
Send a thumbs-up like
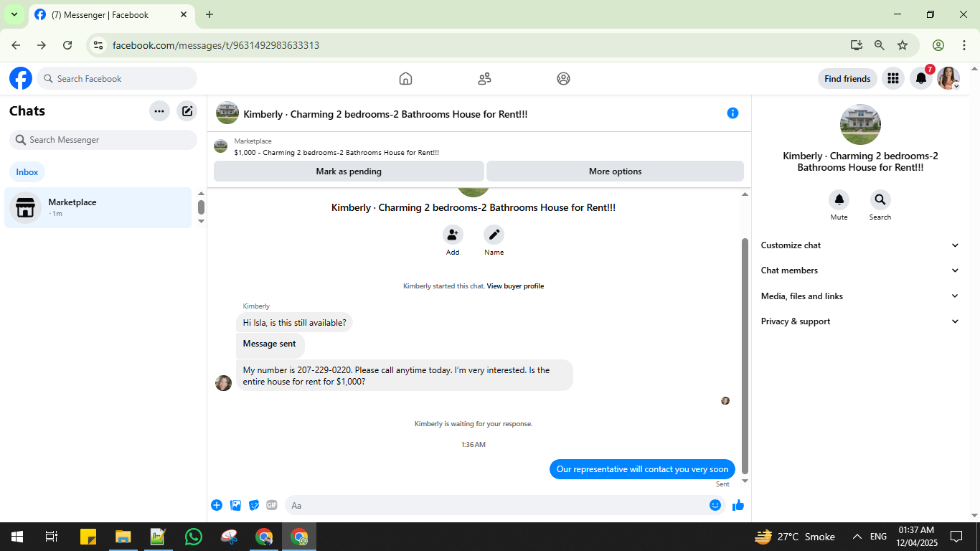coord(738,505)
